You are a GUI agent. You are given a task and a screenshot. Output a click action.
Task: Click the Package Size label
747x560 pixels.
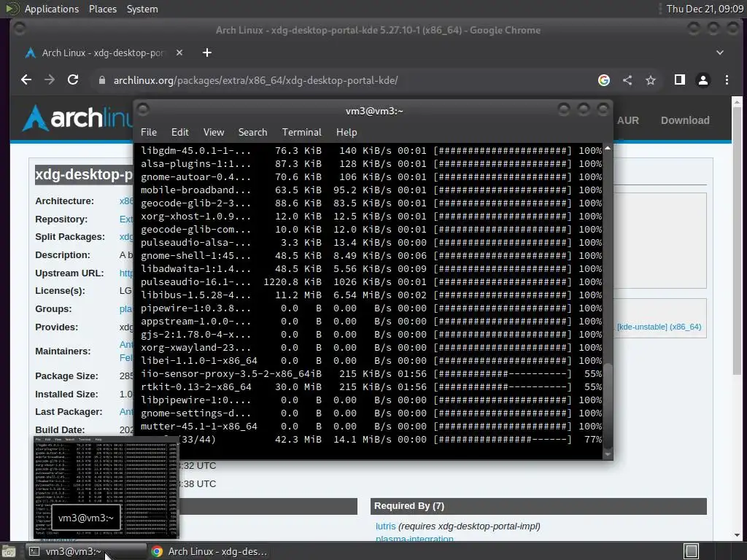pyautogui.click(x=66, y=376)
